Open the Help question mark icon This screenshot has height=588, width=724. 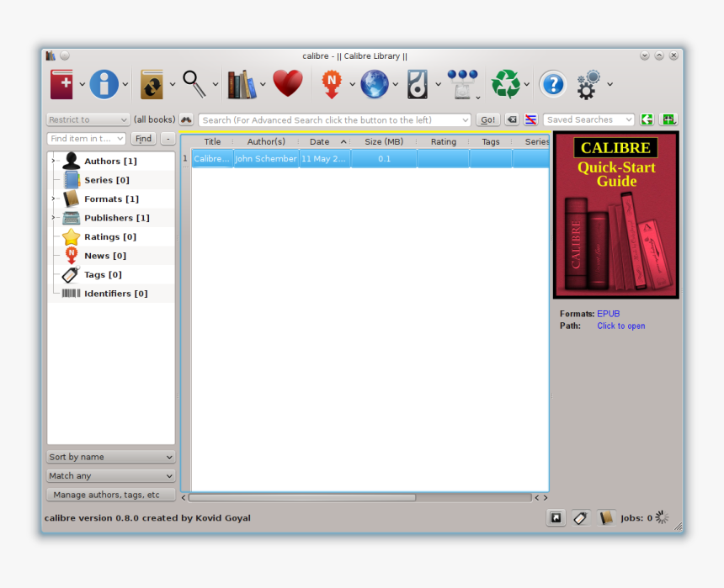553,84
